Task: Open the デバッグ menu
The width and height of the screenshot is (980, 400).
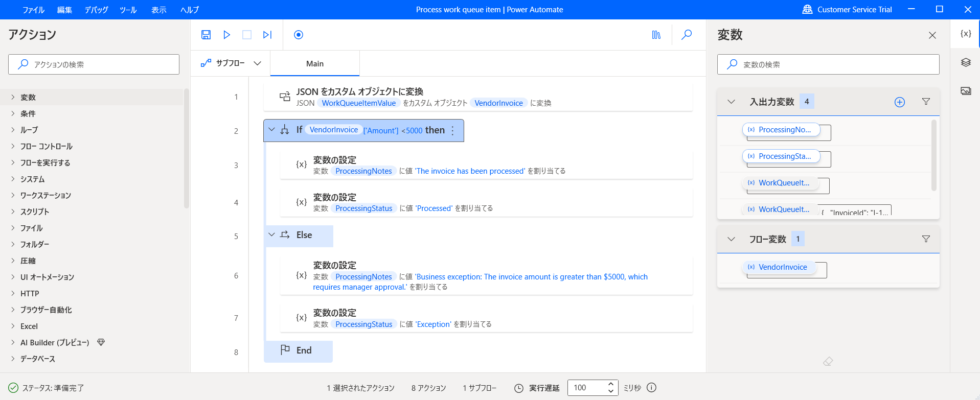Action: coord(96,10)
